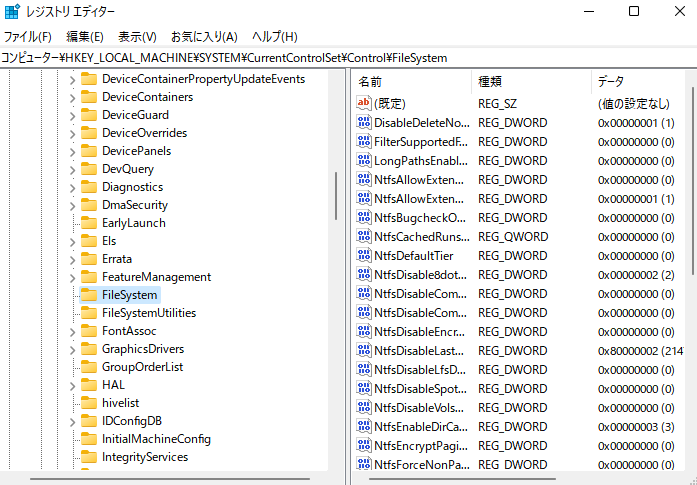The height and width of the screenshot is (485, 697).
Task: Expand the FeatureManagement key
Action: pyautogui.click(x=72, y=277)
